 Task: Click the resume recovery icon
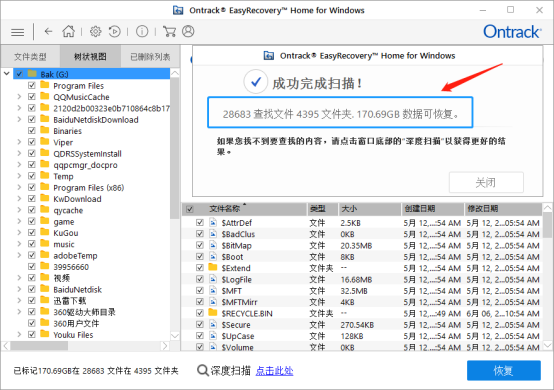coord(115,32)
